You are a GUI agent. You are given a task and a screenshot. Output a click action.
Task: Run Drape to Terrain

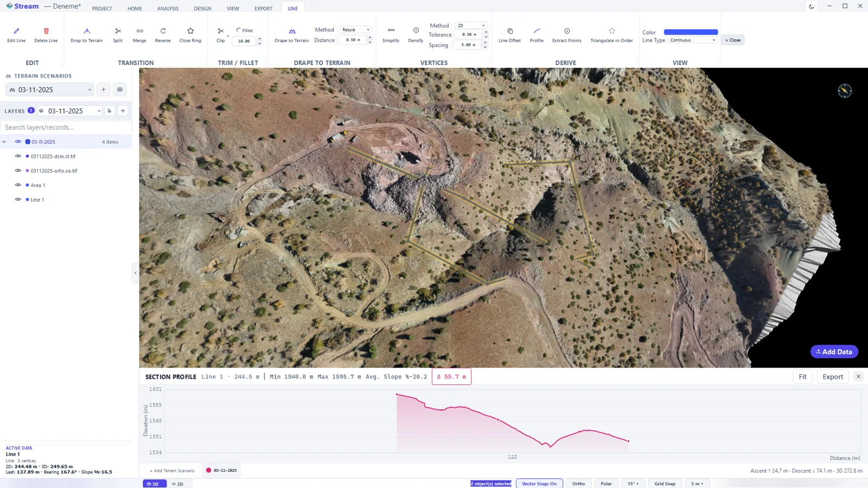tap(292, 35)
